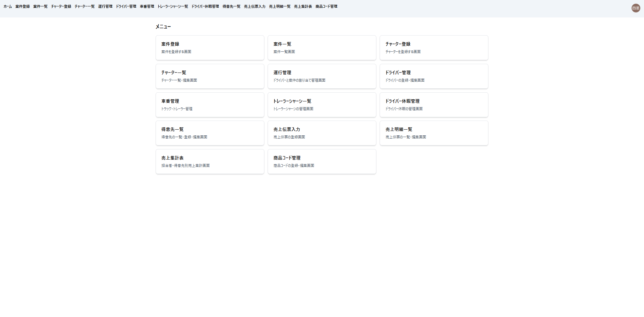Open the 売上明細一覧 card

click(x=434, y=133)
